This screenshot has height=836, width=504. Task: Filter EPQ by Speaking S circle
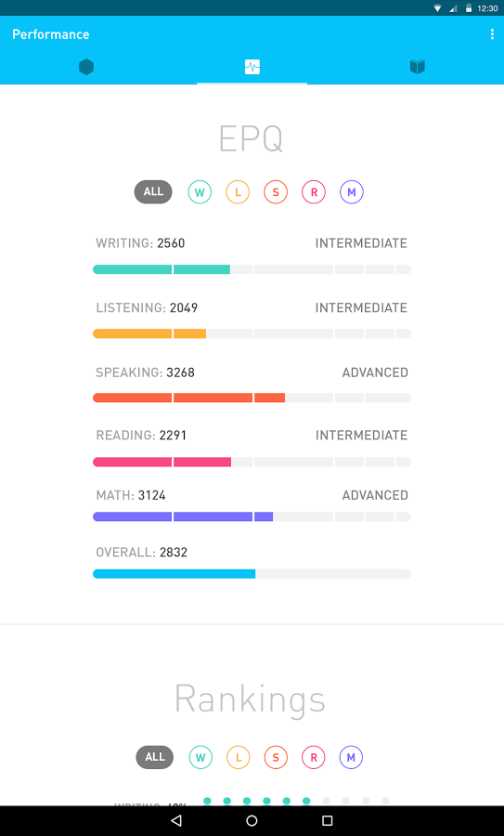click(276, 192)
